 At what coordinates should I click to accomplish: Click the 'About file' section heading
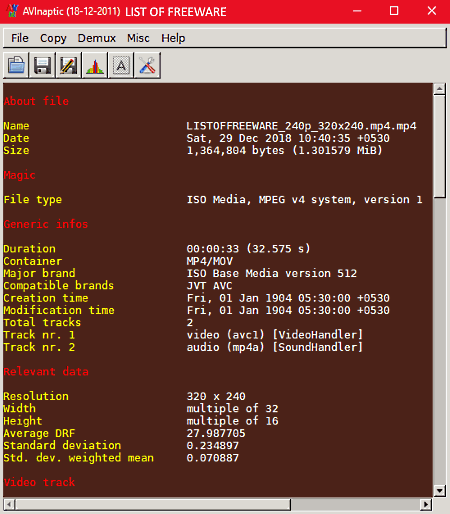coord(36,101)
